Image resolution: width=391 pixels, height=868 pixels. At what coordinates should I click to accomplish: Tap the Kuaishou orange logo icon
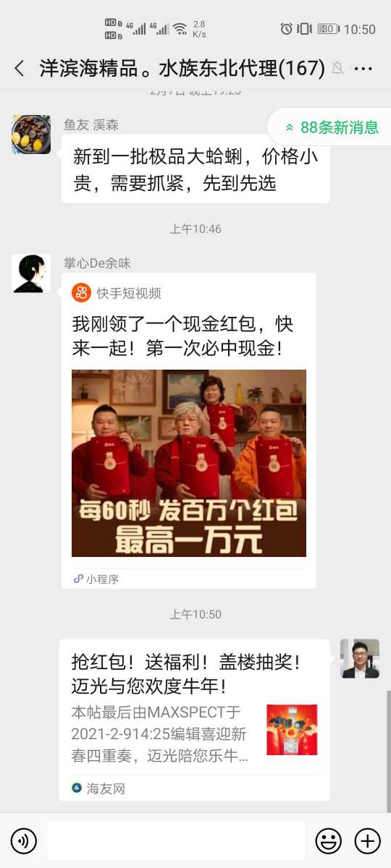click(81, 293)
